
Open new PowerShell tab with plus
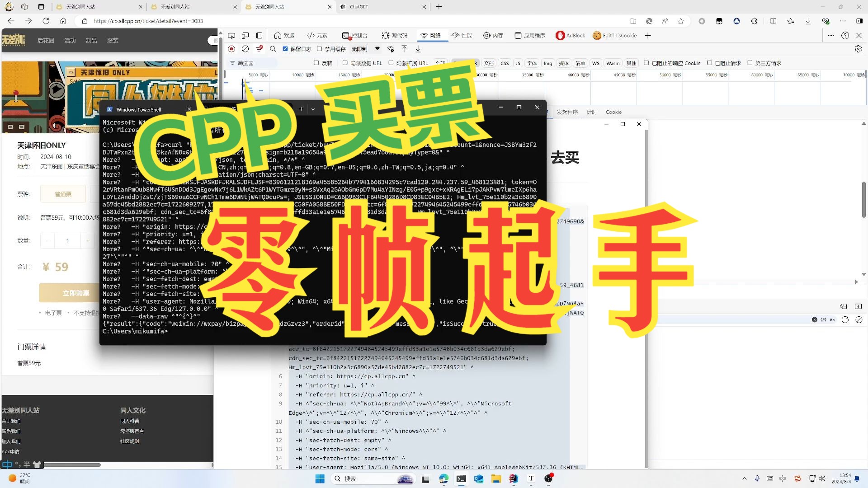coord(301,109)
